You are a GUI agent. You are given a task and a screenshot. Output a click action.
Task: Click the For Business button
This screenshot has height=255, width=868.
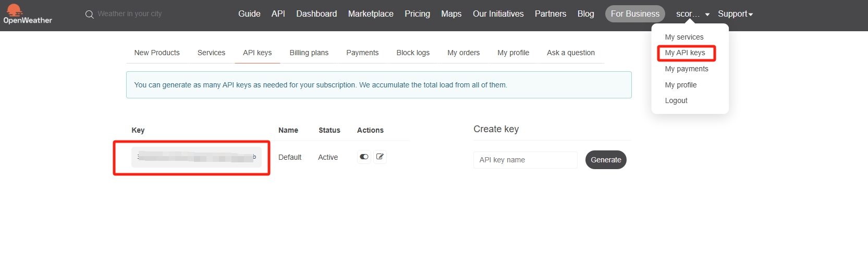click(634, 14)
